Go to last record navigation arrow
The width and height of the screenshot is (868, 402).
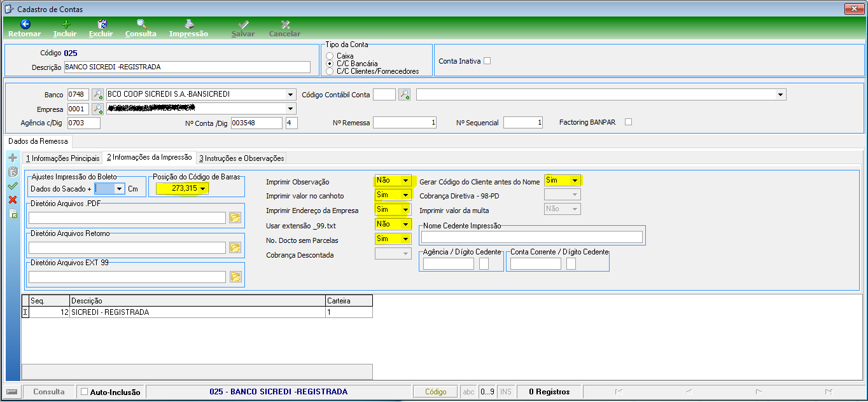point(828,392)
